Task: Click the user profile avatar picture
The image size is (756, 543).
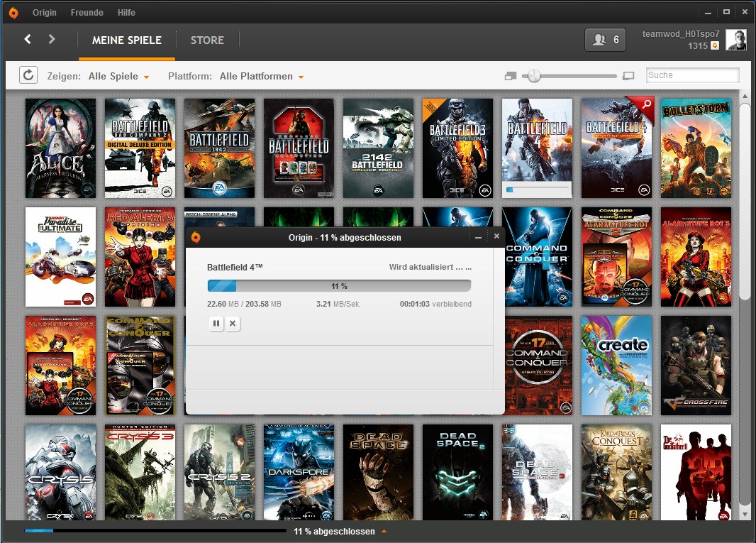Action: 735,40
